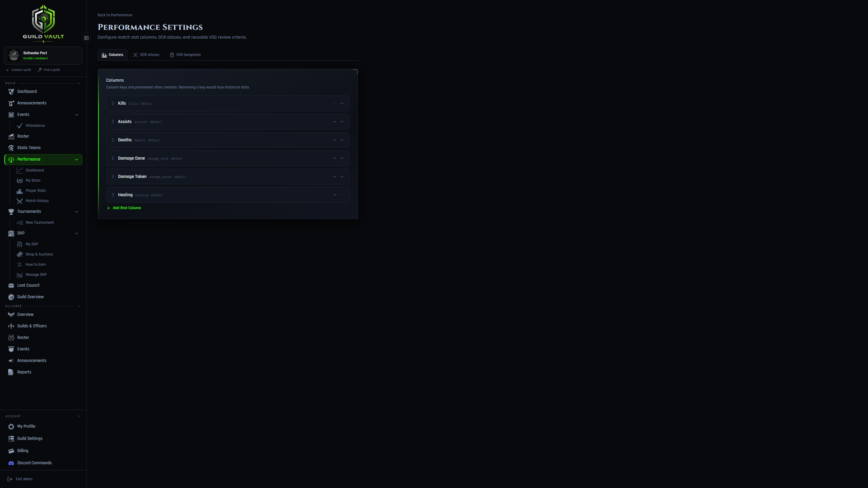Move Assists column up
868x488 pixels.
(335, 122)
